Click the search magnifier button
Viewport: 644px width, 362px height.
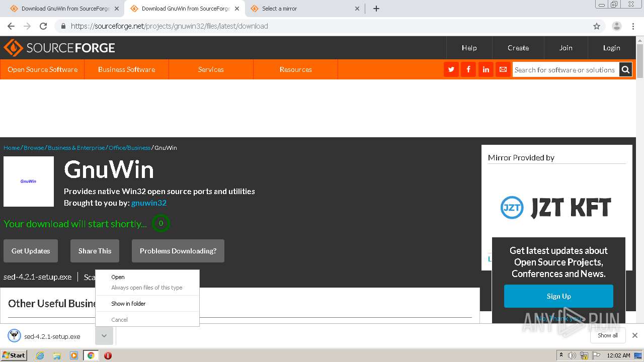[625, 70]
